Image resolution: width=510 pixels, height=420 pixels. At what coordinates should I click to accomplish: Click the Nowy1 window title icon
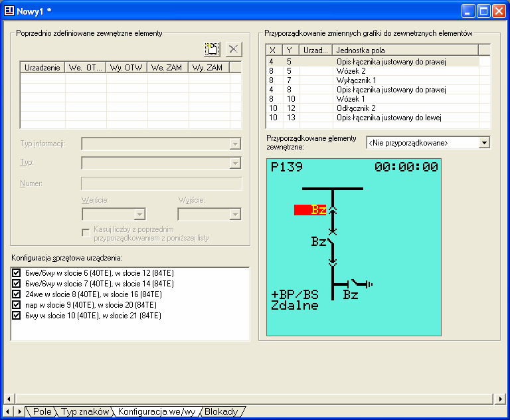pos(9,11)
